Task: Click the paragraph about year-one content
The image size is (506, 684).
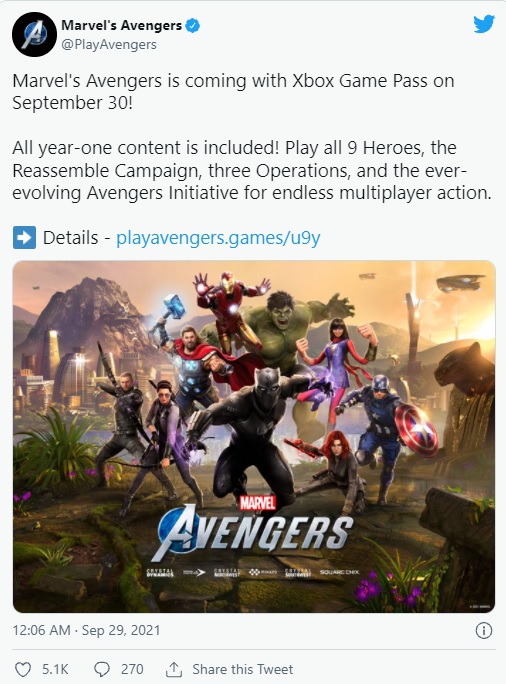Action: coord(252,170)
